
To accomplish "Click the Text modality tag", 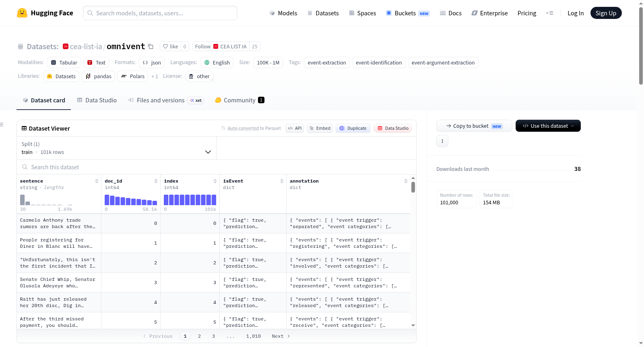I will [97, 62].
